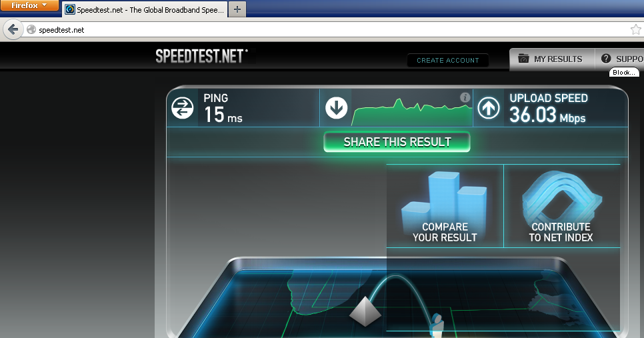Viewport: 644px width, 338px height.
Task: Click the 36.03 Mbps upload value
Action: click(x=547, y=115)
